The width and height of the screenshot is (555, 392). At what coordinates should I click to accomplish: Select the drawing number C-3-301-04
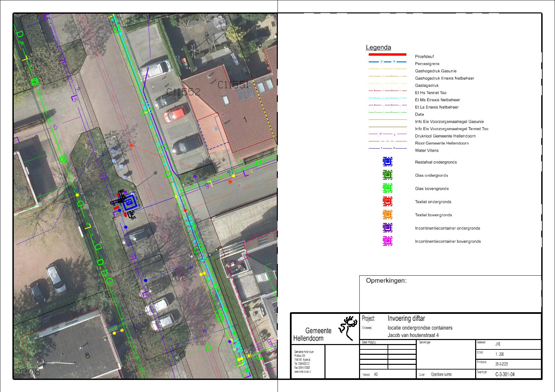point(505,375)
